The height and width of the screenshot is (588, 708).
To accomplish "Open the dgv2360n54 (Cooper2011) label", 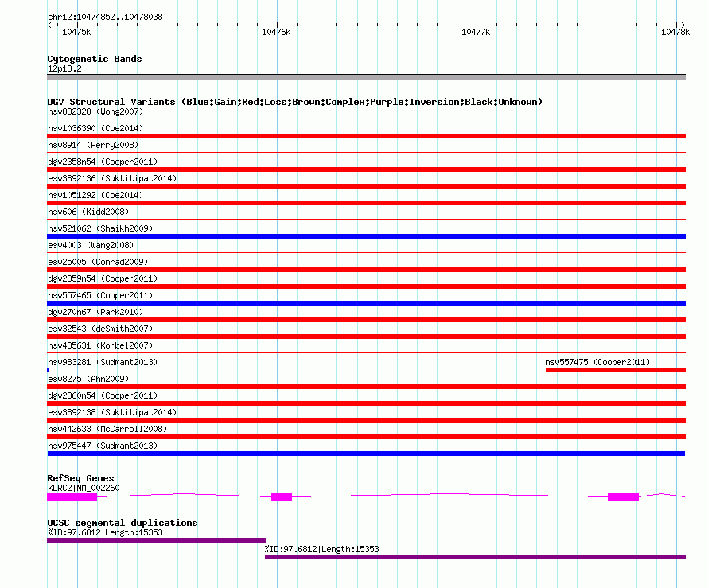I will pyautogui.click(x=103, y=395).
